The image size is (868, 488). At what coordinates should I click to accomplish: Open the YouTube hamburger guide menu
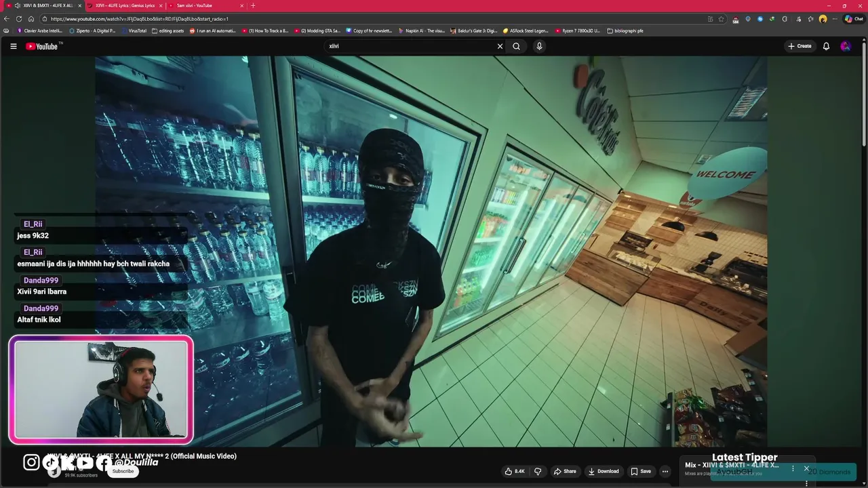[x=13, y=46]
